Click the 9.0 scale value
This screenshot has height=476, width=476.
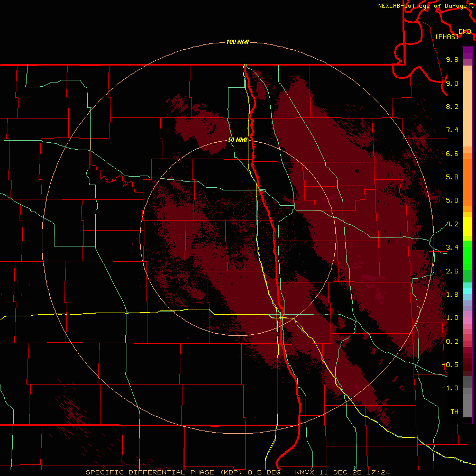pos(452,83)
